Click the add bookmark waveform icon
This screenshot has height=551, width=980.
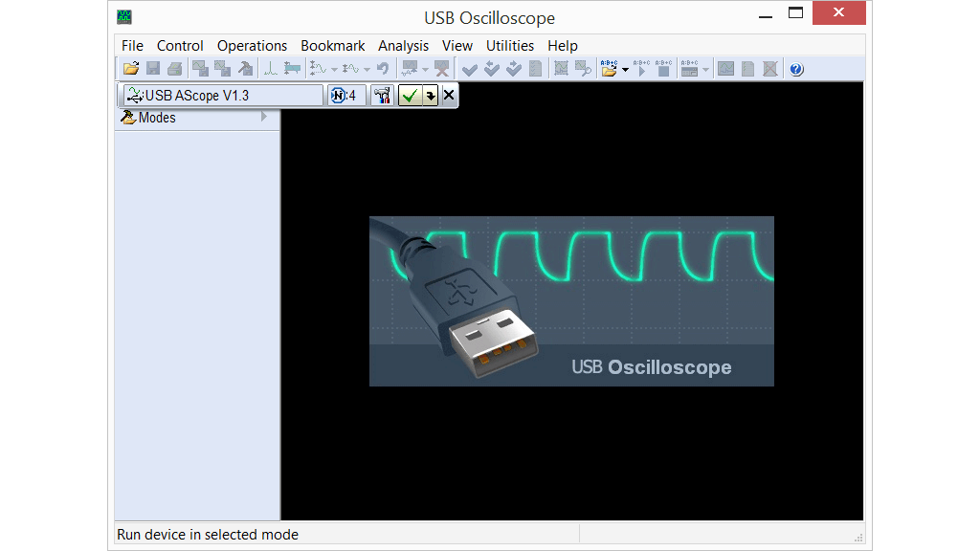pyautogui.click(x=410, y=69)
